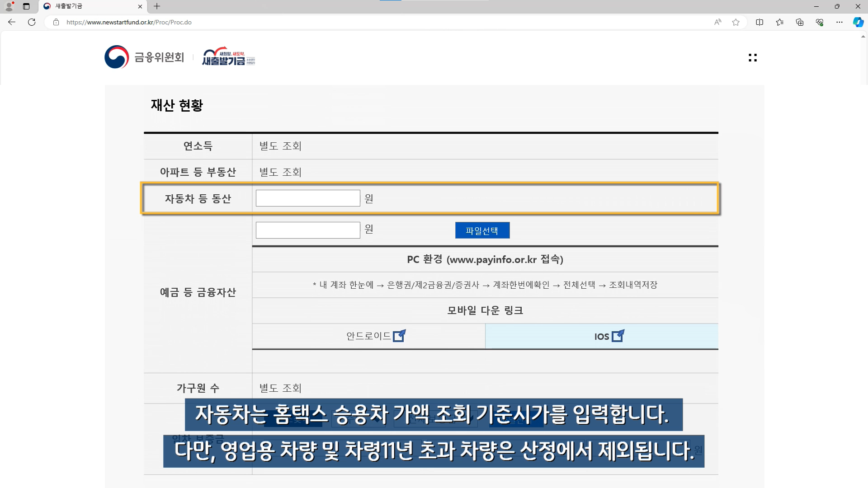
Task: Open browser Collections icon
Action: (800, 22)
